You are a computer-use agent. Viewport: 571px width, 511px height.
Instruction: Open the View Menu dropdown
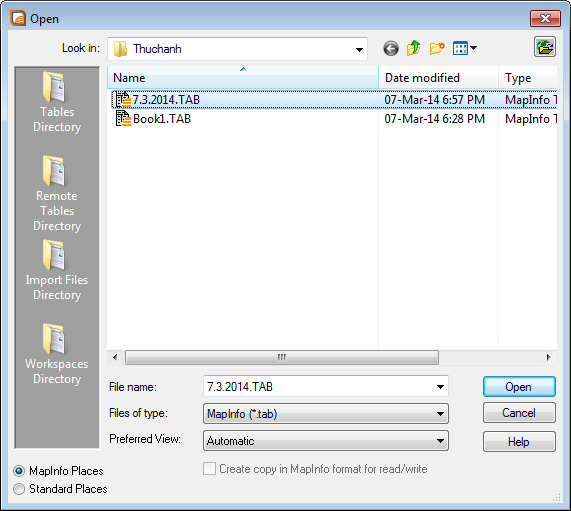465,48
